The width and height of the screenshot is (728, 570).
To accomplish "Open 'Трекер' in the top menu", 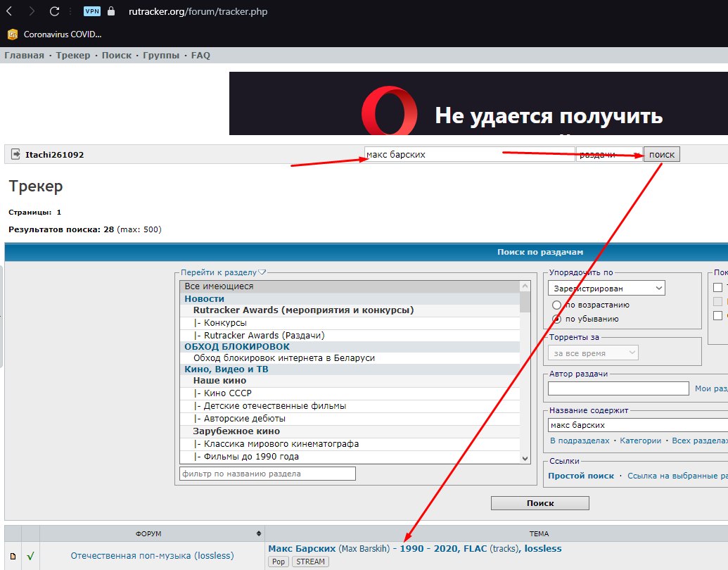I will (73, 56).
